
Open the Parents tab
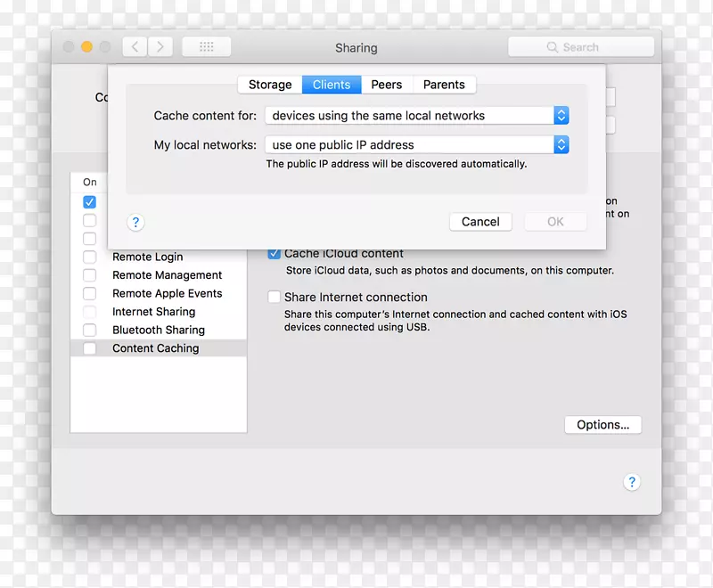tap(444, 85)
